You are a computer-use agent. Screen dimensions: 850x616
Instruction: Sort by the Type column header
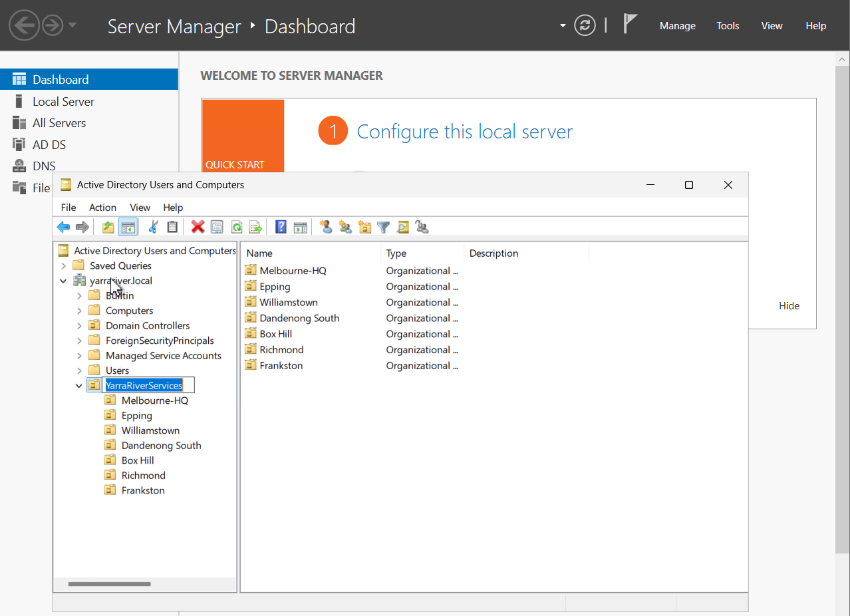(x=422, y=253)
